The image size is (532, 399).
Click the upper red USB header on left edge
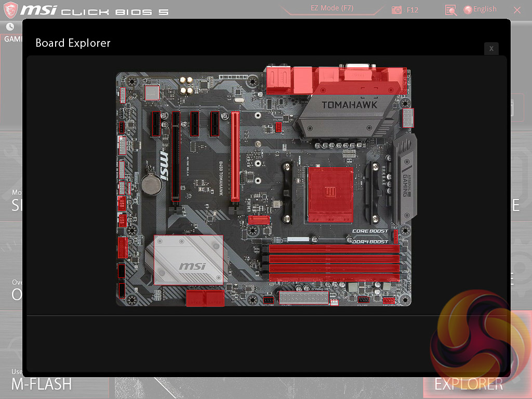click(122, 203)
